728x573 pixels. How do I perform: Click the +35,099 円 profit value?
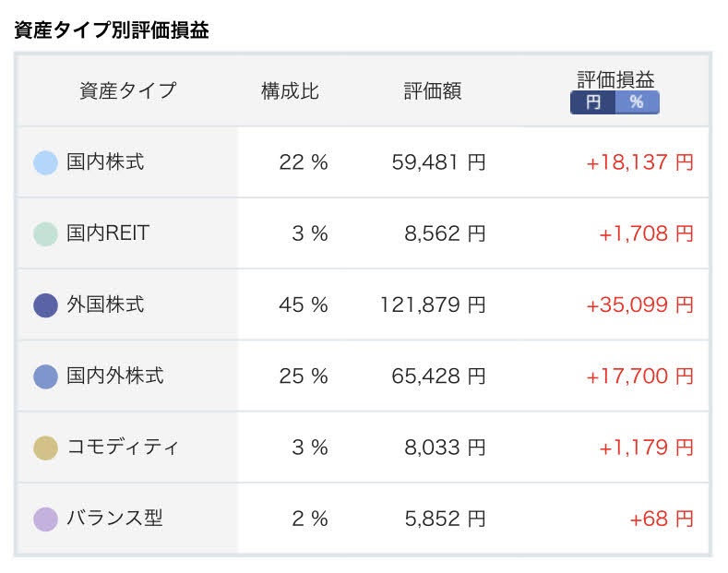click(x=639, y=305)
